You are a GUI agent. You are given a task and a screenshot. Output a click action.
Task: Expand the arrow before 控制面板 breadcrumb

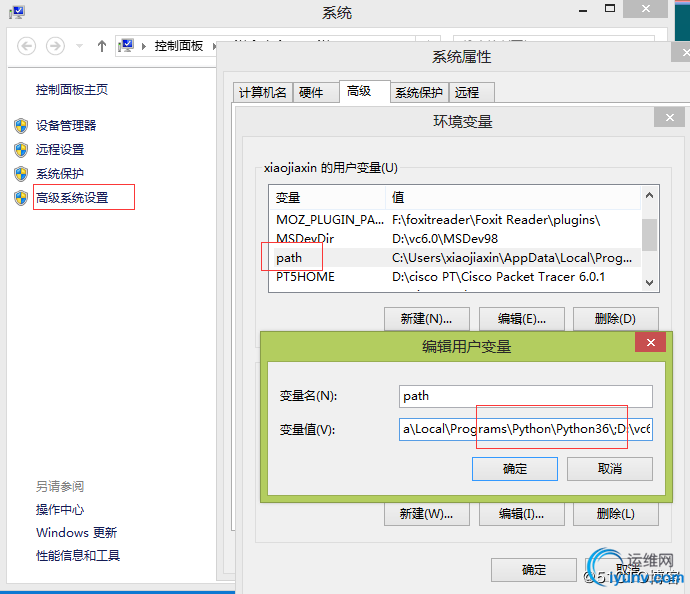click(x=143, y=46)
